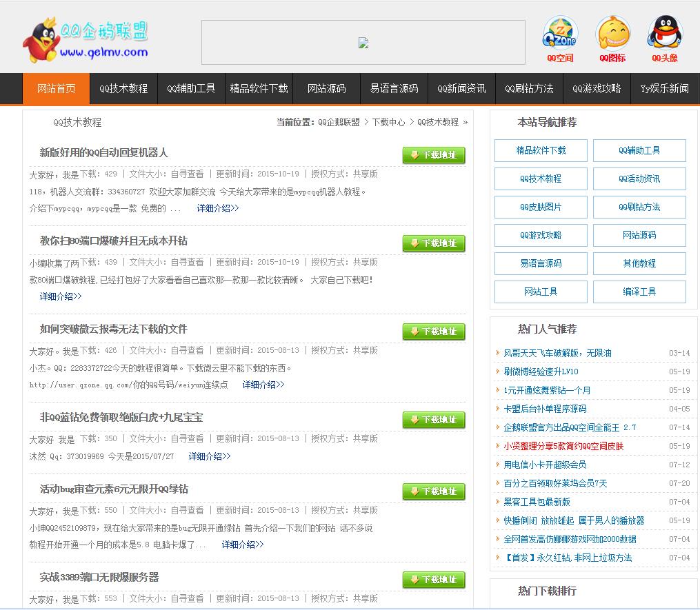Open QQ辅助工具 navigation menu item
The width and height of the screenshot is (700, 610).
point(191,88)
